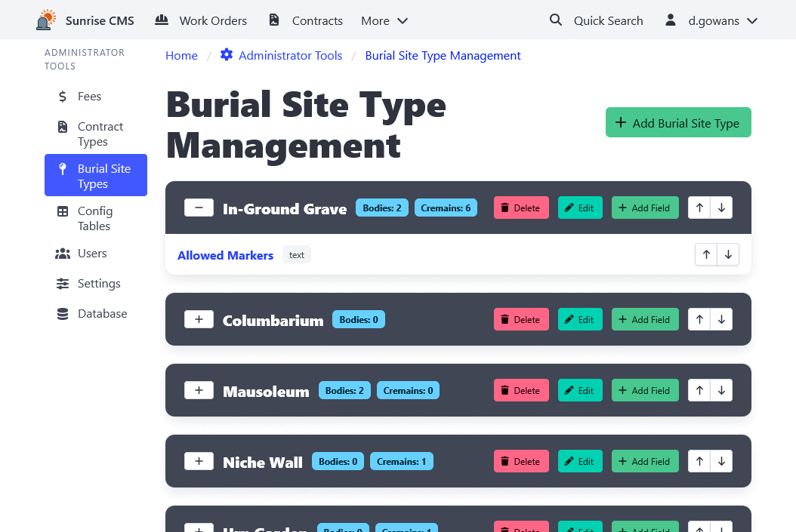796x532 pixels.
Task: Click Niche Wall 'Cremains: 1' tag
Action: [401, 461]
